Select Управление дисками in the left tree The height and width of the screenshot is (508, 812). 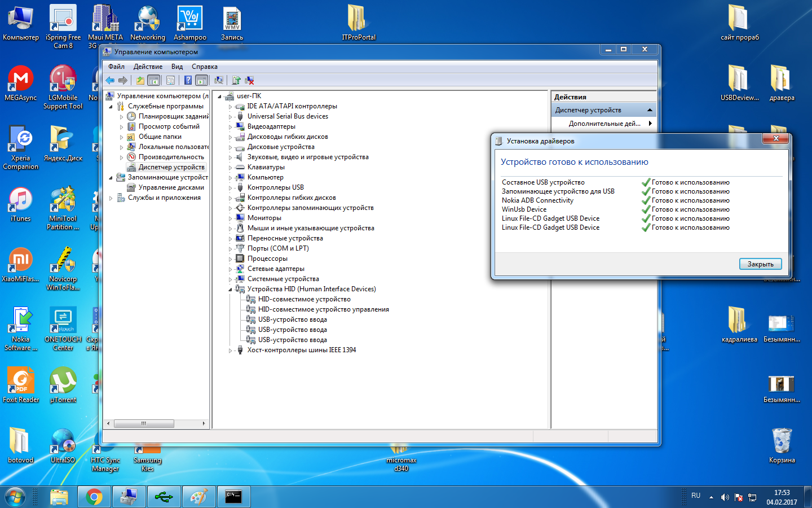point(171,187)
